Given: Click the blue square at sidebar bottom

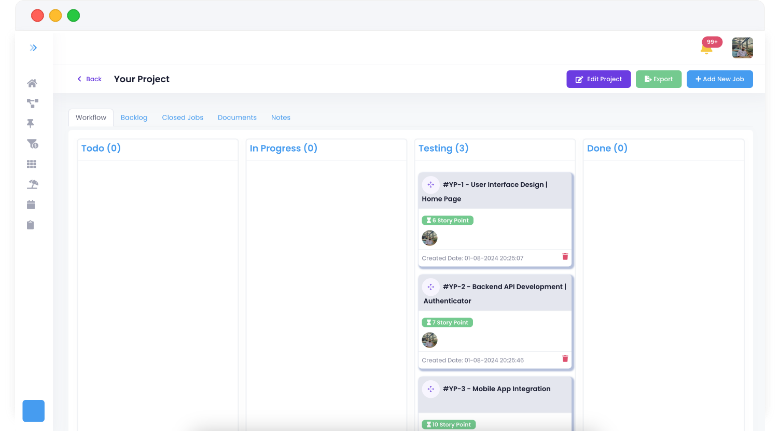Looking at the screenshot, I should pyautogui.click(x=34, y=411).
